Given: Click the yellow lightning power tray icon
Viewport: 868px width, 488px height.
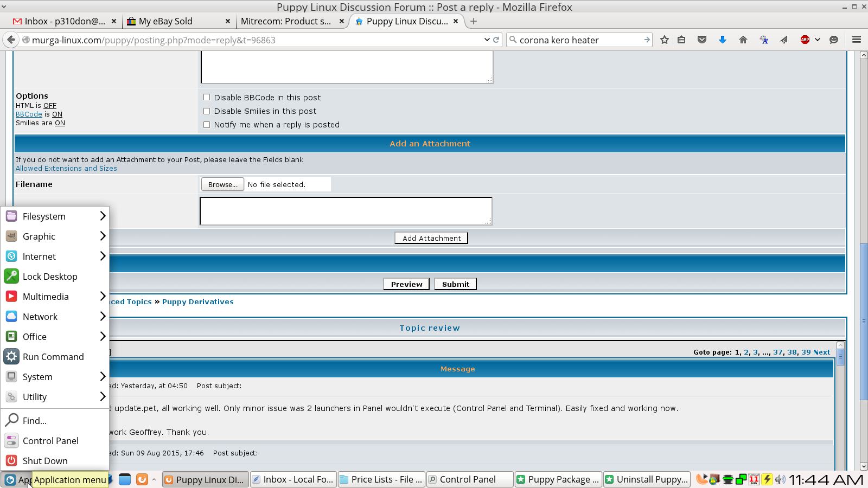Looking at the screenshot, I should [767, 479].
